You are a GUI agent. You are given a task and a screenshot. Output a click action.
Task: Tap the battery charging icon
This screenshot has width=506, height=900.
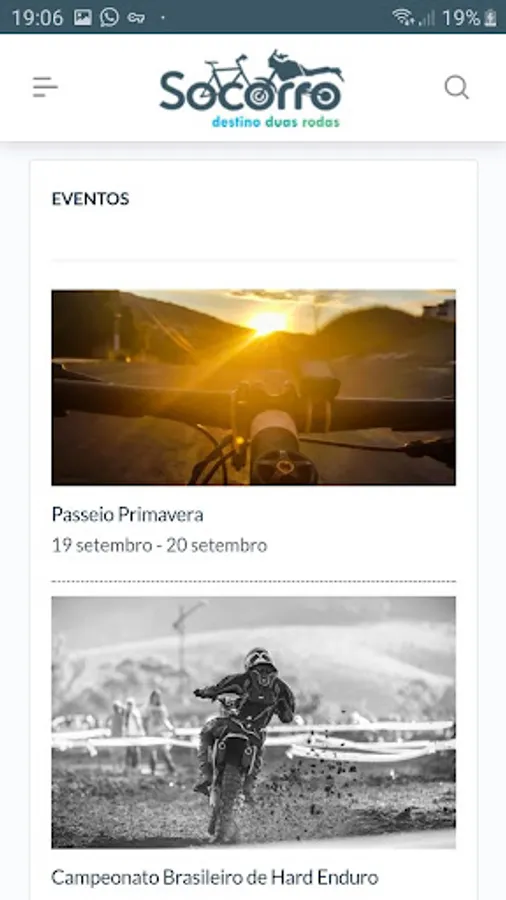coord(491,18)
